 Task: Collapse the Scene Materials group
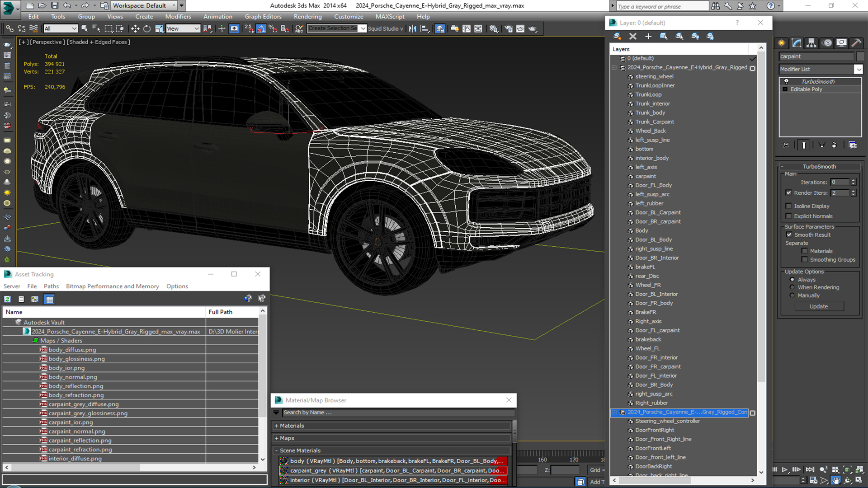pos(276,450)
